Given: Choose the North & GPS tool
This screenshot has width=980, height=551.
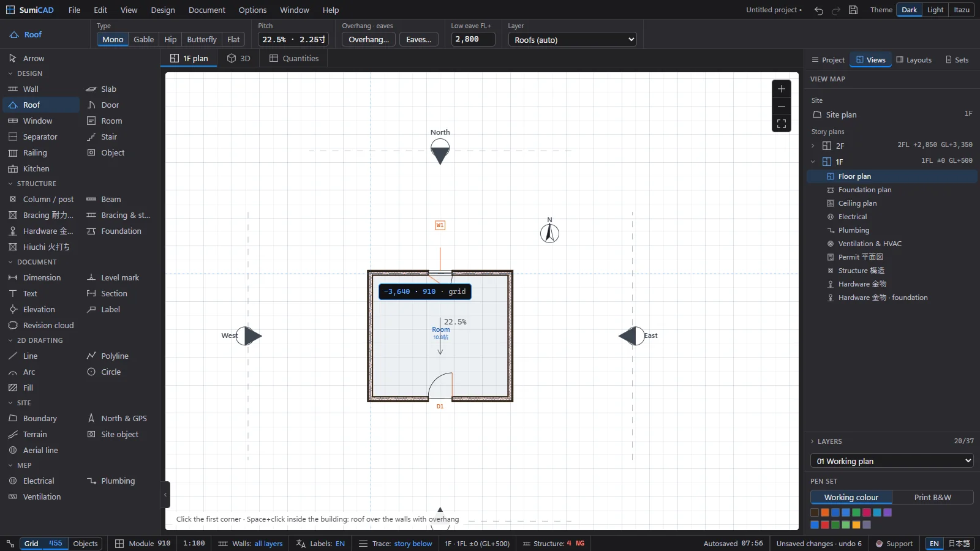Looking at the screenshot, I should click(118, 418).
